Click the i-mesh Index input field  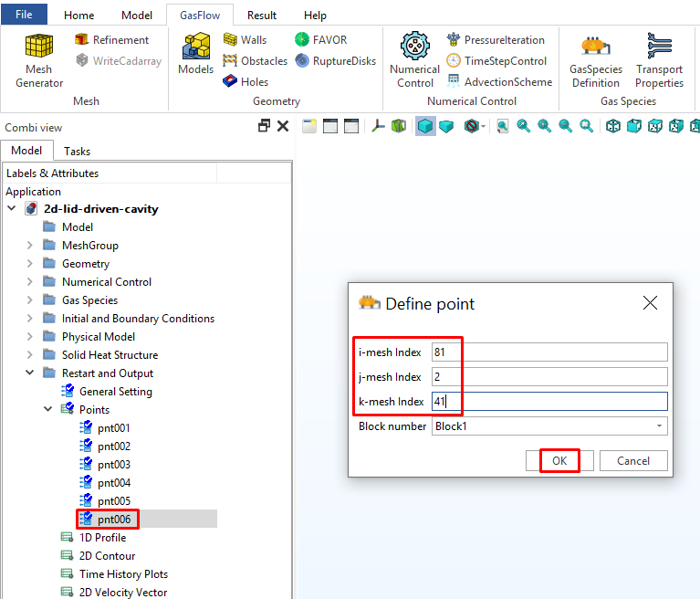click(549, 352)
